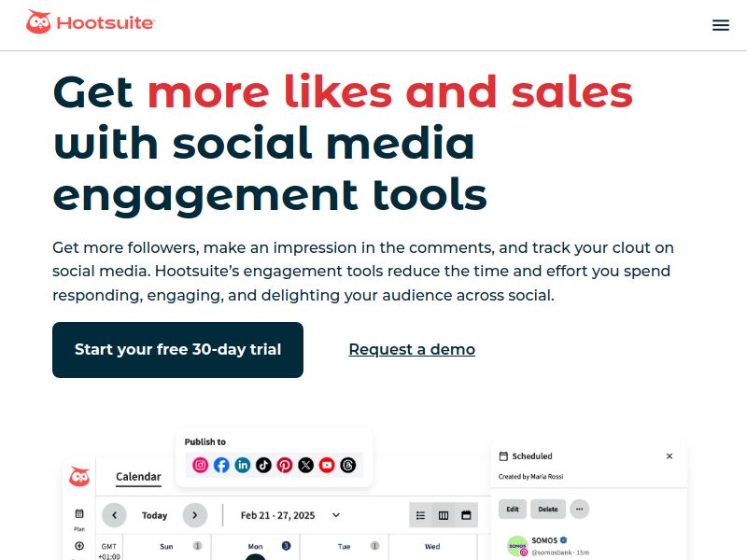The image size is (747, 560).
Task: Click the SOMOS verified badge
Action: point(564,540)
